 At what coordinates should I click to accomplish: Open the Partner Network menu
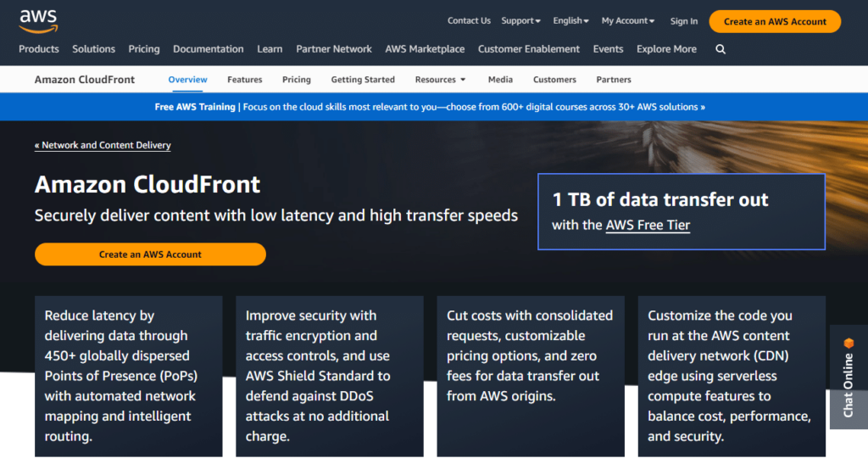click(x=334, y=49)
